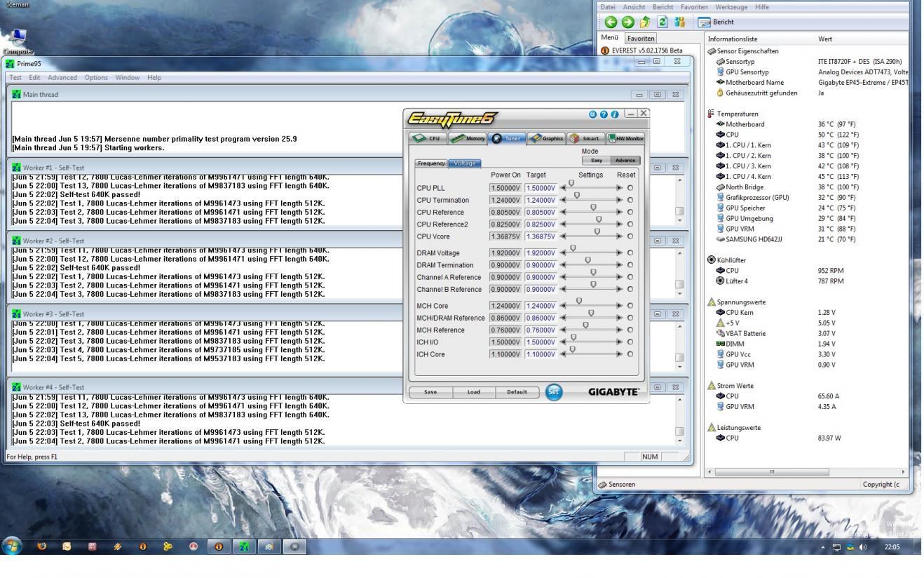Open the HW Monitor tab in EasyTune6
The width and height of the screenshot is (924, 578).
(625, 138)
